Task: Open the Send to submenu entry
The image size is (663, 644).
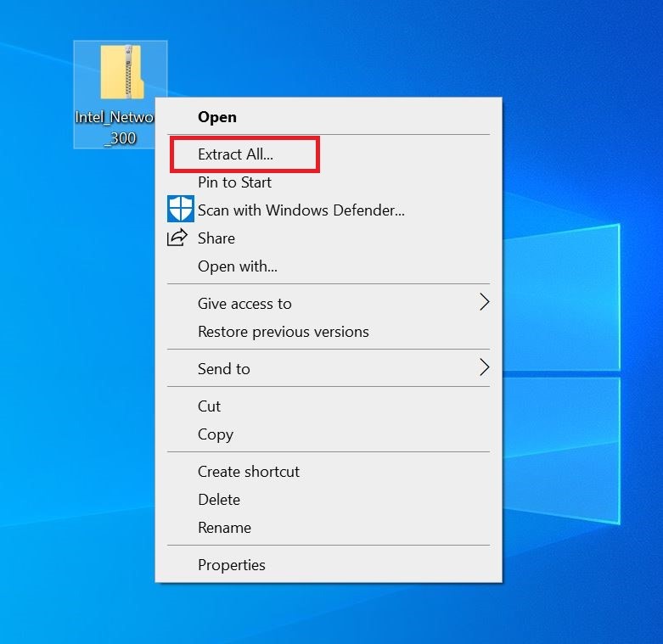Action: point(224,369)
